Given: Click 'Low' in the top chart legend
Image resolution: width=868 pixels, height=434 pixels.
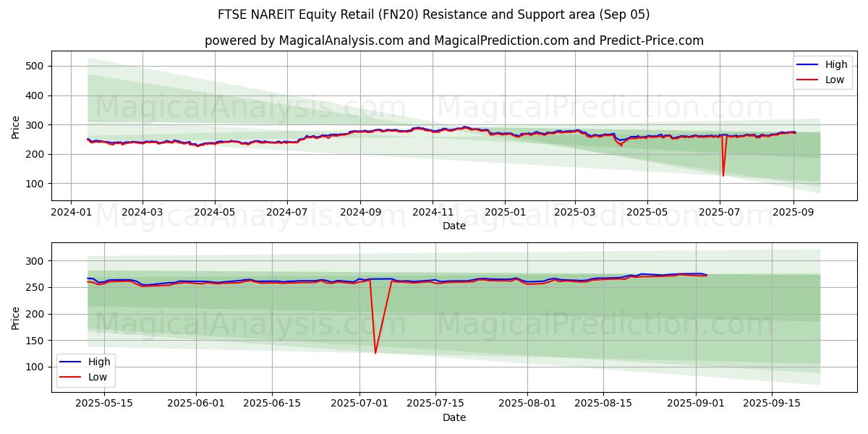Looking at the screenshot, I should click(x=835, y=80).
